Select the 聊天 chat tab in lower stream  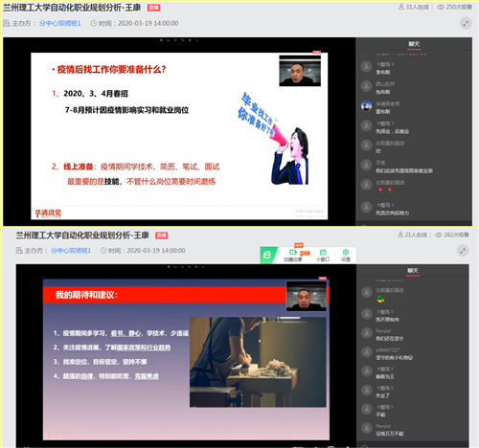(x=413, y=271)
